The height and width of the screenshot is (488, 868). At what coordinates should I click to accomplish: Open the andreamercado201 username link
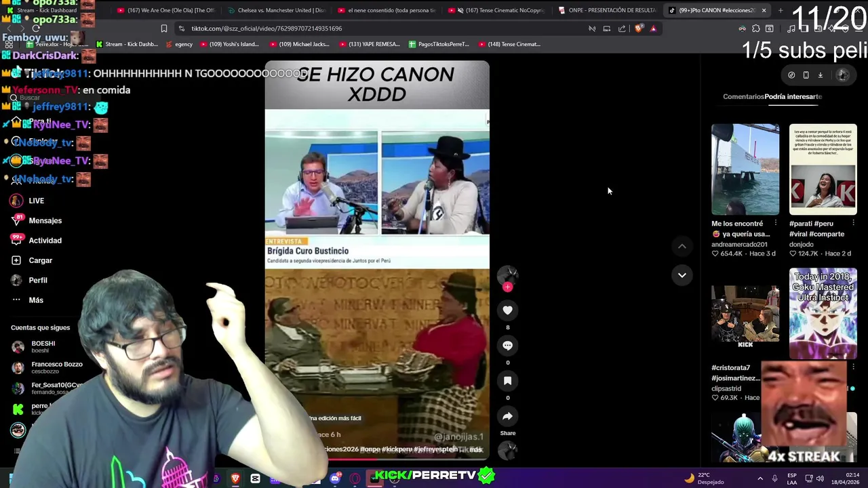point(739,244)
